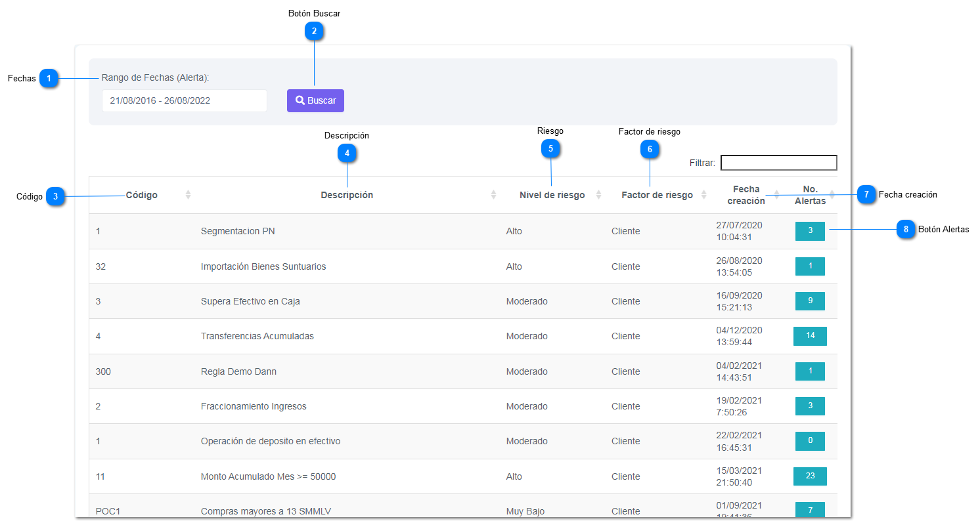Focus the Filtrar text box
Image resolution: width=980 pixels, height=523 pixels.
[x=778, y=163]
